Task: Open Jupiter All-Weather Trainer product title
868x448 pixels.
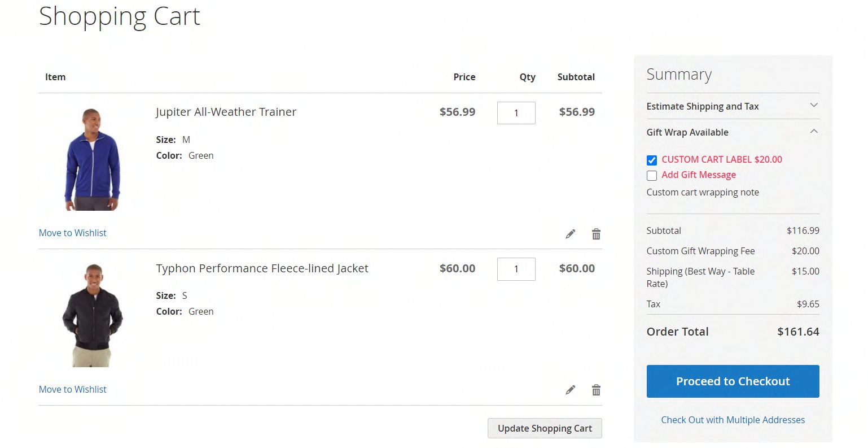Action: [226, 112]
